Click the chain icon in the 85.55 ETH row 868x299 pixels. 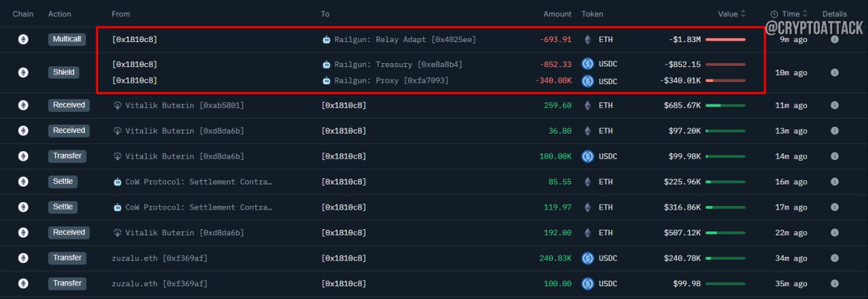23,182
